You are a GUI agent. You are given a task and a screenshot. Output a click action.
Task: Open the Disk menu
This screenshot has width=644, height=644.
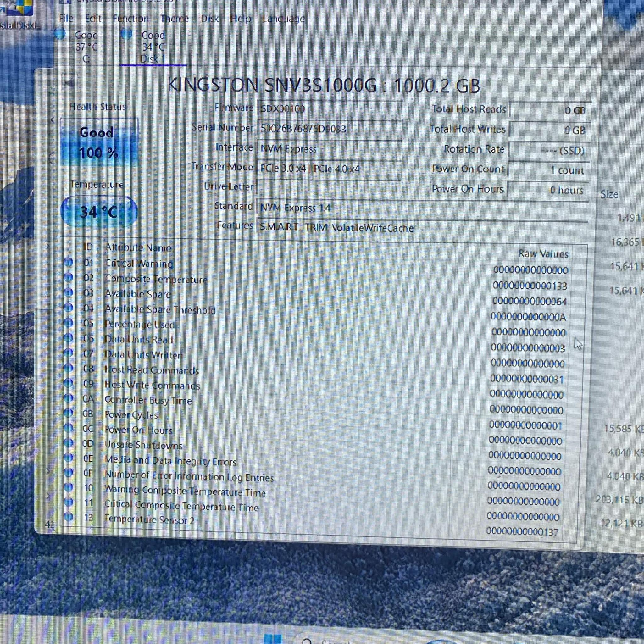point(210,19)
